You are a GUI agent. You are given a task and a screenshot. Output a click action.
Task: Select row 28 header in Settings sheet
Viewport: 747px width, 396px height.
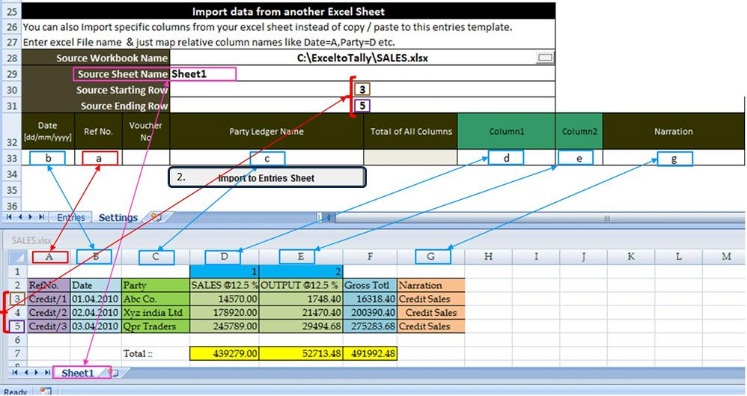tap(12, 58)
